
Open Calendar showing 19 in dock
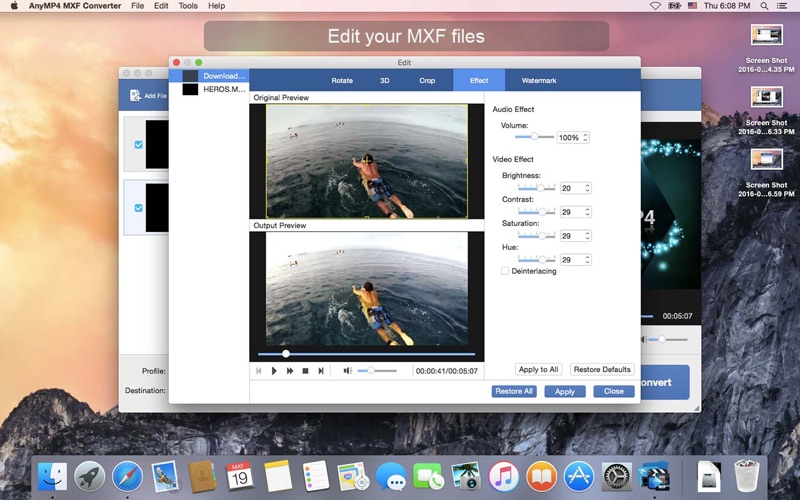pyautogui.click(x=240, y=477)
